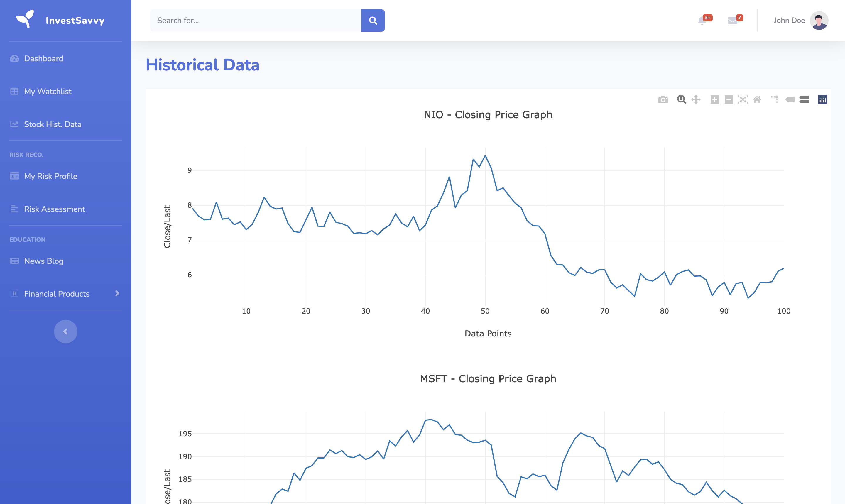This screenshot has width=845, height=504.
Task: Click the News Blog newspaper icon
Action: coord(14,261)
